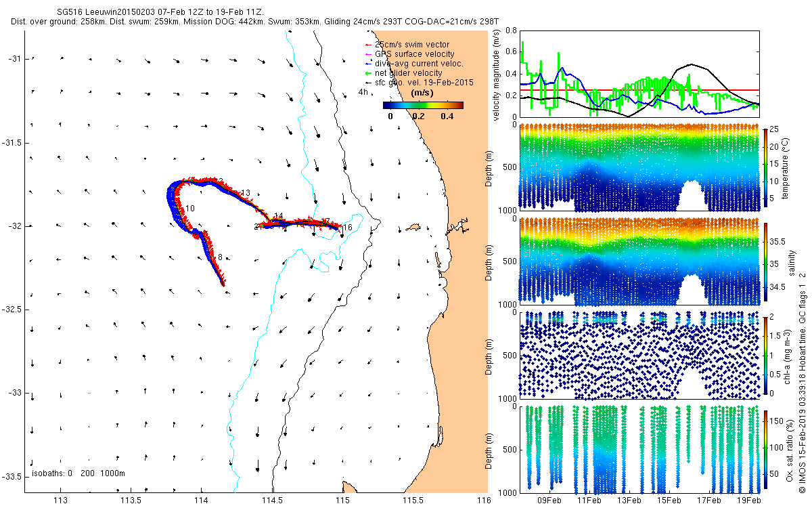Viewport: 812px width, 508px height.
Task: Click the red 25cm/s reference line in velocity plot
Action: [639, 89]
